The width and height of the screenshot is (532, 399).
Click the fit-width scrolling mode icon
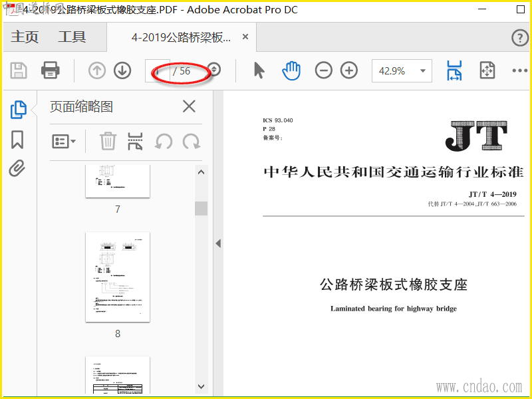(454, 70)
